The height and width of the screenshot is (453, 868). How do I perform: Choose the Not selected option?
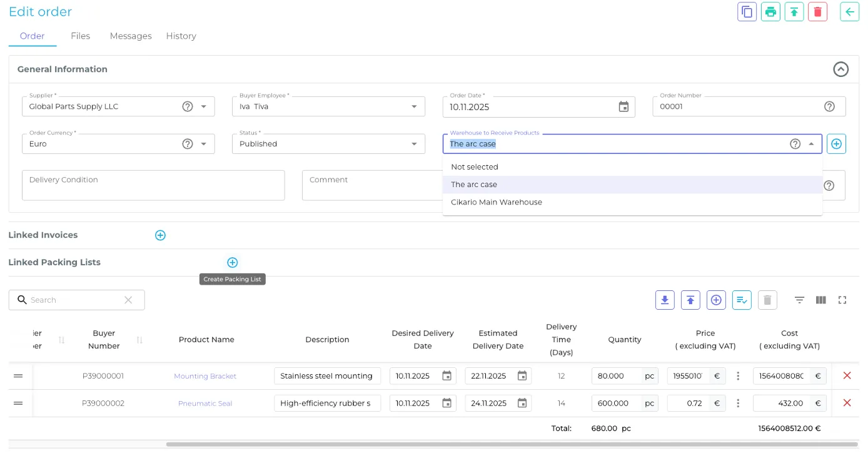coord(474,167)
